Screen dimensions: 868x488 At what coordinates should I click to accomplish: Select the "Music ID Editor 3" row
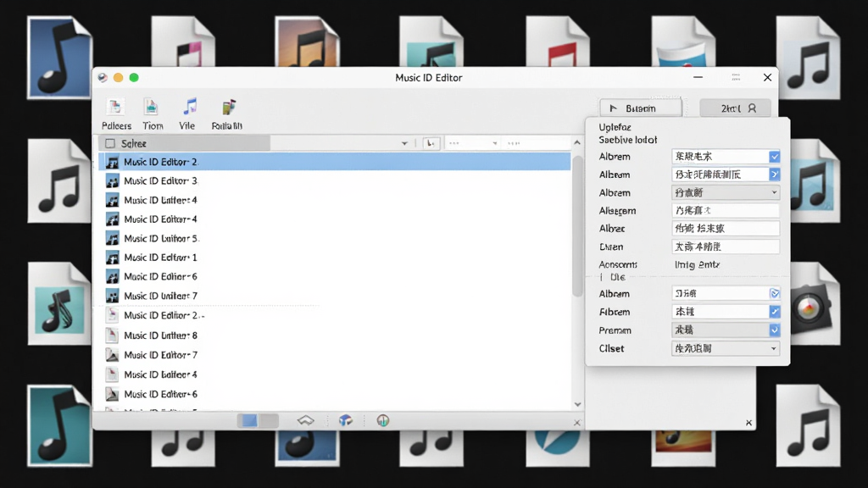335,181
